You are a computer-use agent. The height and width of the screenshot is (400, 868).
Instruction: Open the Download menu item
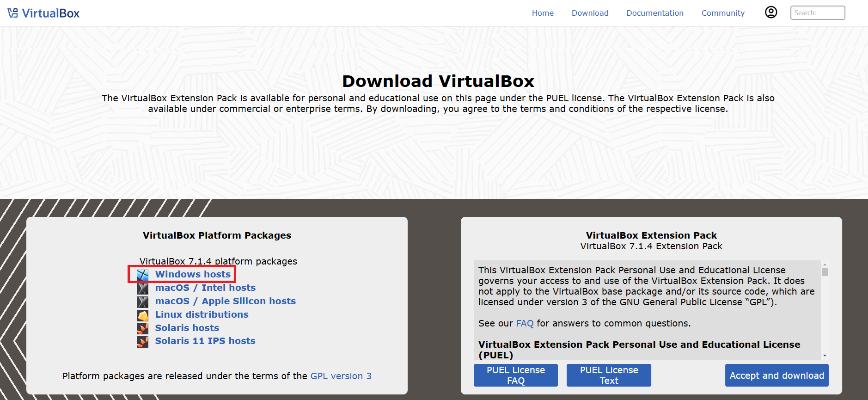(590, 13)
